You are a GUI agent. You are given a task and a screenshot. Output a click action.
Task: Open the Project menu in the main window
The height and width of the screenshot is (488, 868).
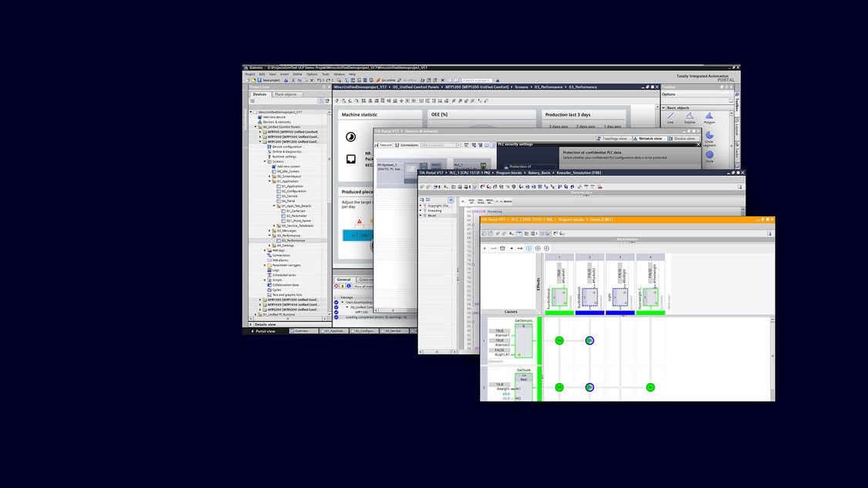[250, 74]
